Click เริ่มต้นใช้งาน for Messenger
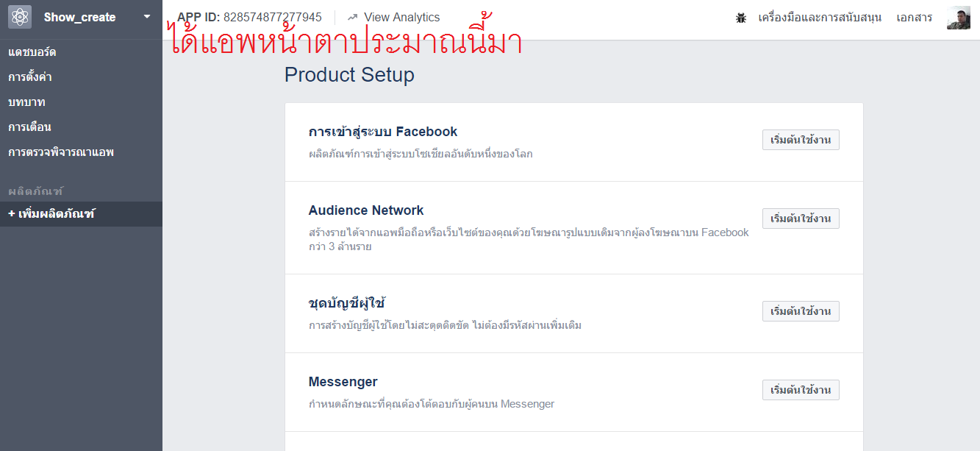980x451 pixels. [x=801, y=390]
